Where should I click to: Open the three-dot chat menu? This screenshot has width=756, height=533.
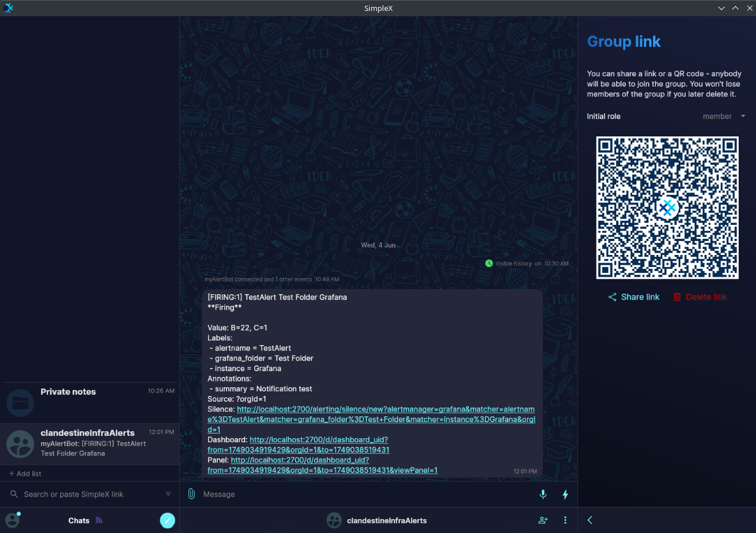tap(565, 520)
